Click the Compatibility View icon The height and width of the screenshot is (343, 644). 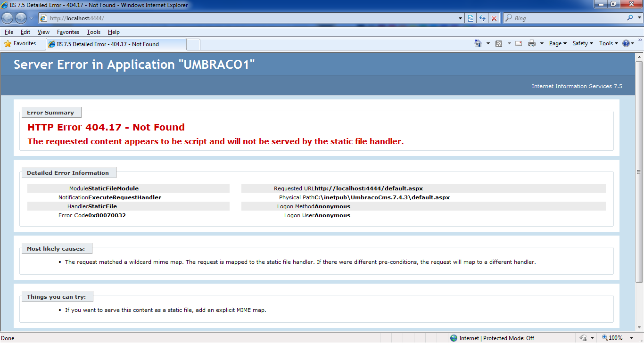click(x=471, y=18)
